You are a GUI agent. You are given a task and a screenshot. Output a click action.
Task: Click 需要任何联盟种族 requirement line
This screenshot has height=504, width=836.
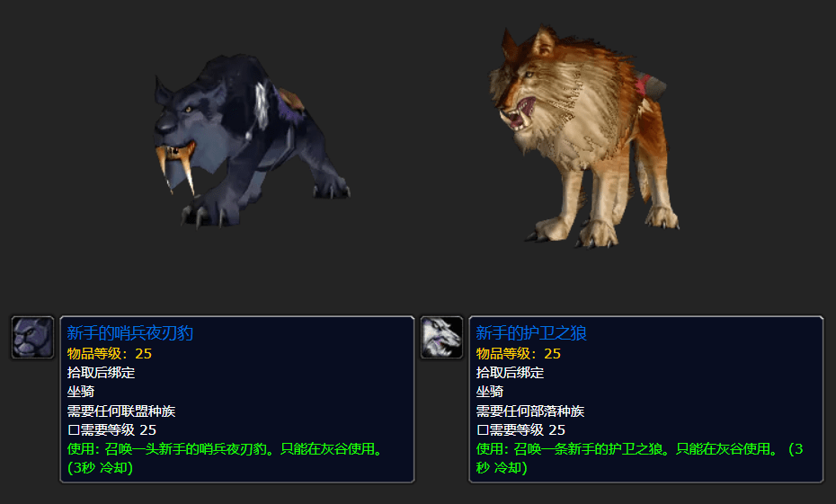pos(121,411)
